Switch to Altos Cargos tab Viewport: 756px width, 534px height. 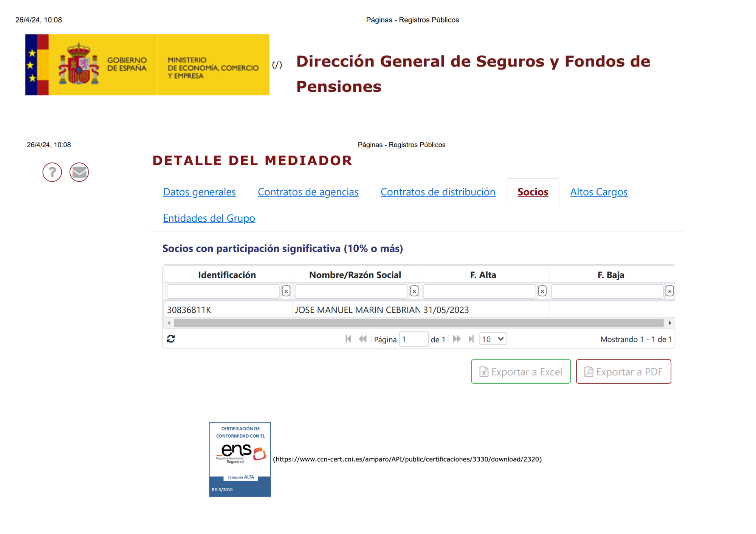point(599,192)
